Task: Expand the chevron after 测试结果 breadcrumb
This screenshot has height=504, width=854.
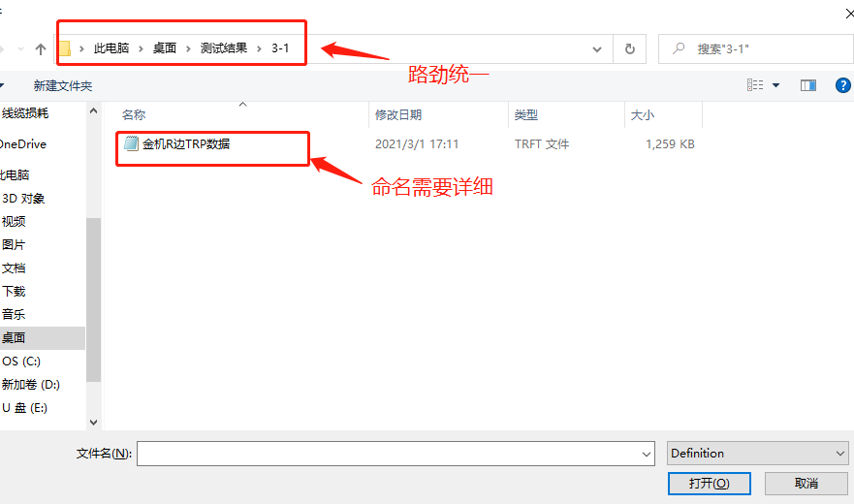Action: [x=259, y=49]
